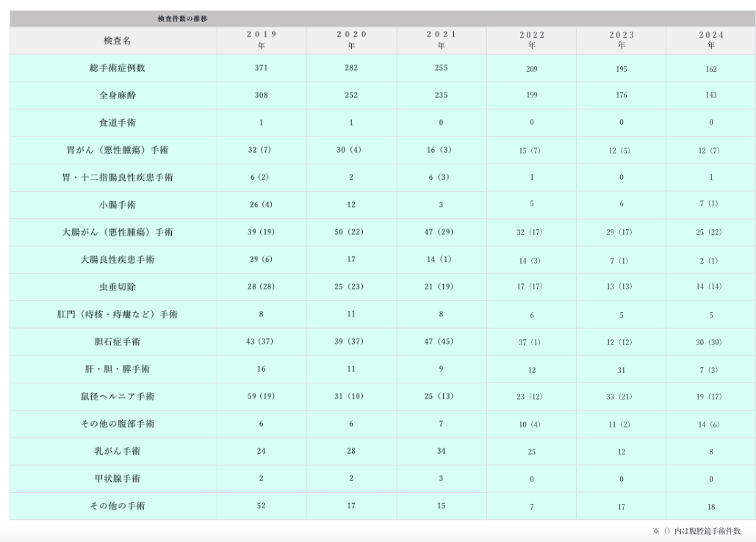The height and width of the screenshot is (542, 756).
Task: Click 50 (22) in the 大腸がん row
Action: coord(350,232)
